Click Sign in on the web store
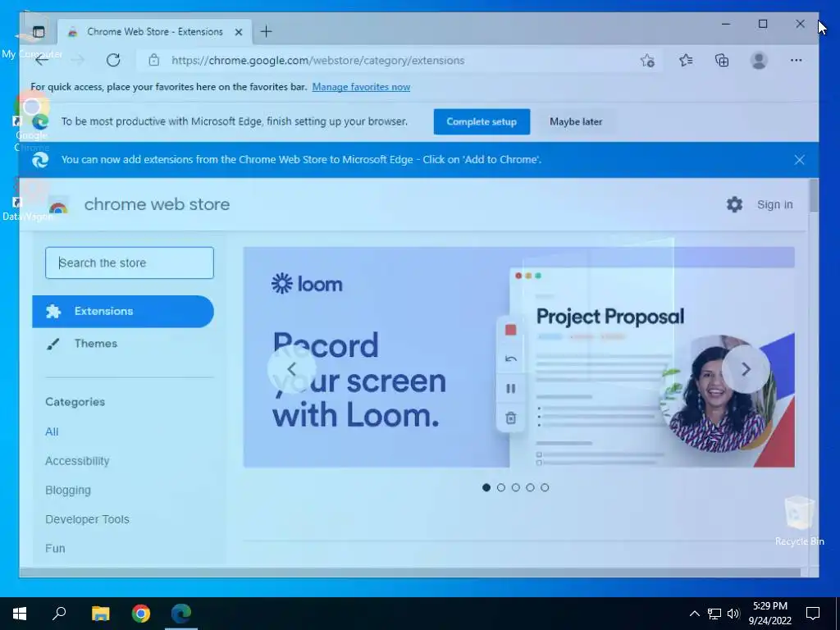This screenshot has width=840, height=630. (x=774, y=204)
